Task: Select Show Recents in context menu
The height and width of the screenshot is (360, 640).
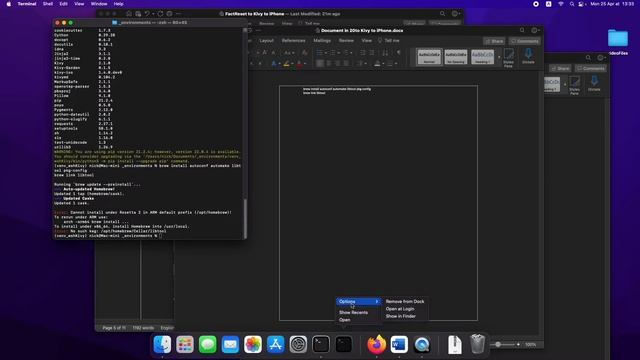Action: point(353,313)
